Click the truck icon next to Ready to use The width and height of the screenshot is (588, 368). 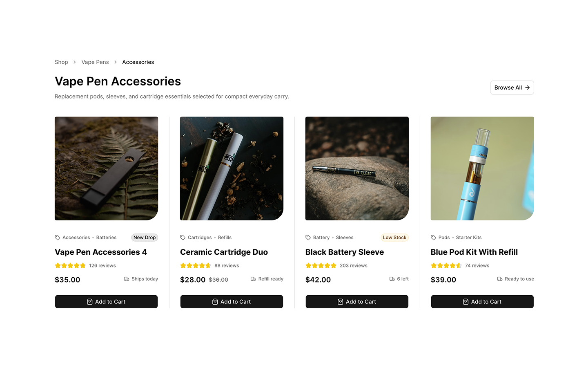coord(500,279)
